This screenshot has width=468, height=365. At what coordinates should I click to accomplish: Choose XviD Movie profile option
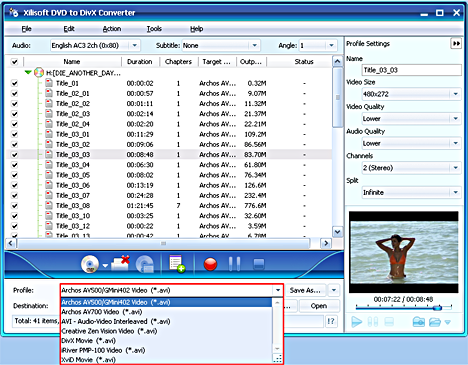point(166,360)
